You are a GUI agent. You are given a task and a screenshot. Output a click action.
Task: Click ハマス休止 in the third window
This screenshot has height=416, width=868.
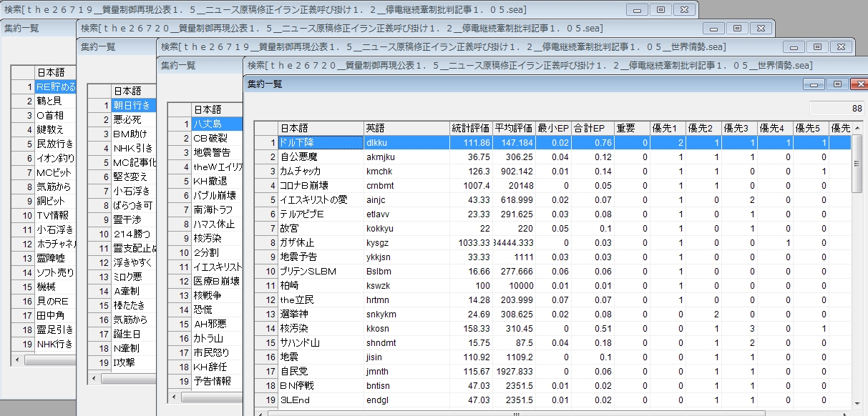(x=217, y=224)
